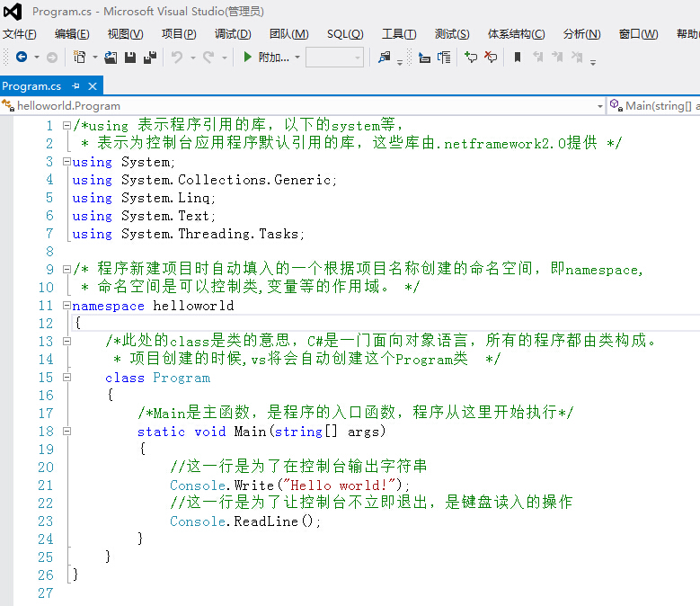Collapse the Main method on line 18

tap(66, 432)
